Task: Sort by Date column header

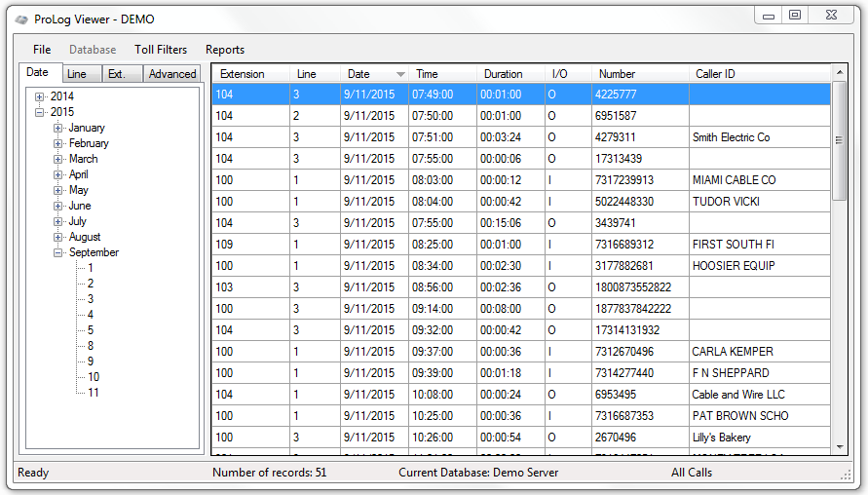Action: click(374, 74)
